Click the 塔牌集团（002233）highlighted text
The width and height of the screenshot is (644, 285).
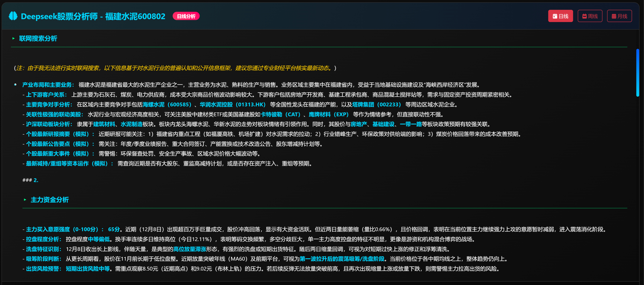378,105
